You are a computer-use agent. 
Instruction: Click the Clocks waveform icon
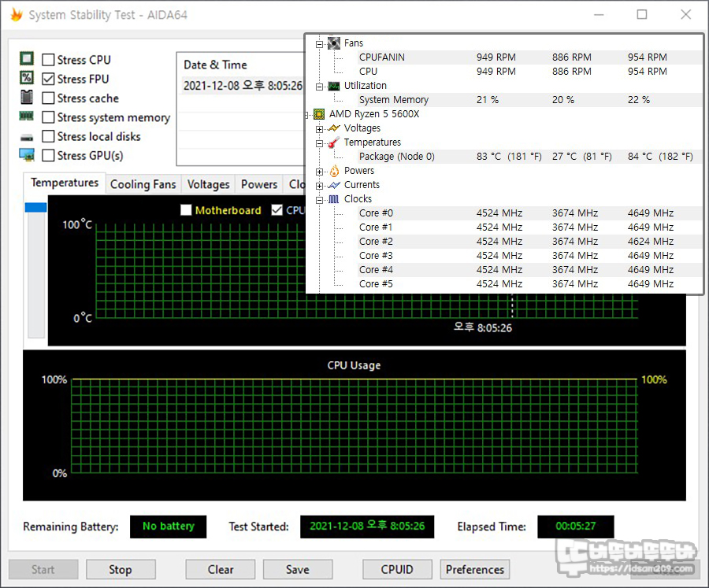[x=334, y=199]
